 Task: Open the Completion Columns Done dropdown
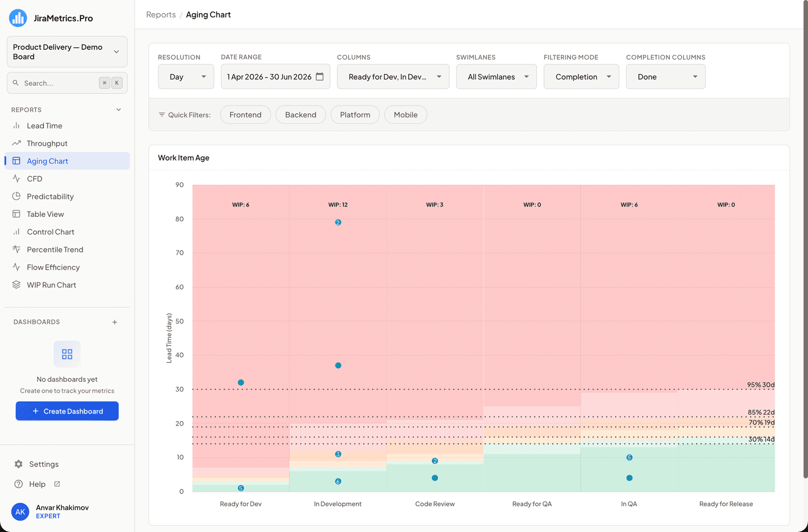(x=665, y=76)
